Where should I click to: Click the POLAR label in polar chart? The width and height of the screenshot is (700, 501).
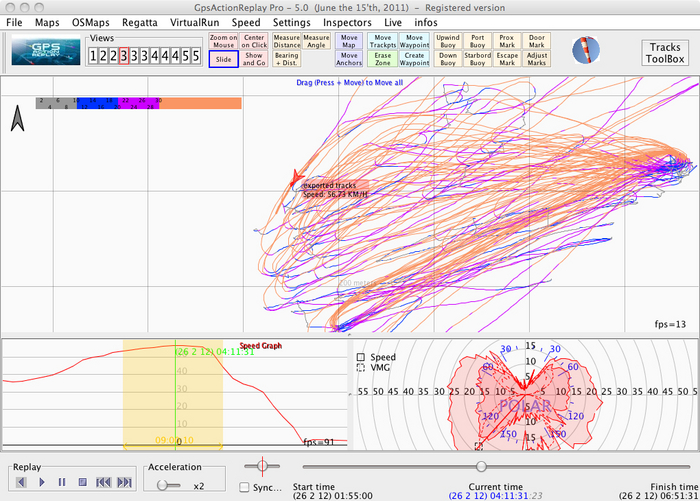(x=525, y=406)
